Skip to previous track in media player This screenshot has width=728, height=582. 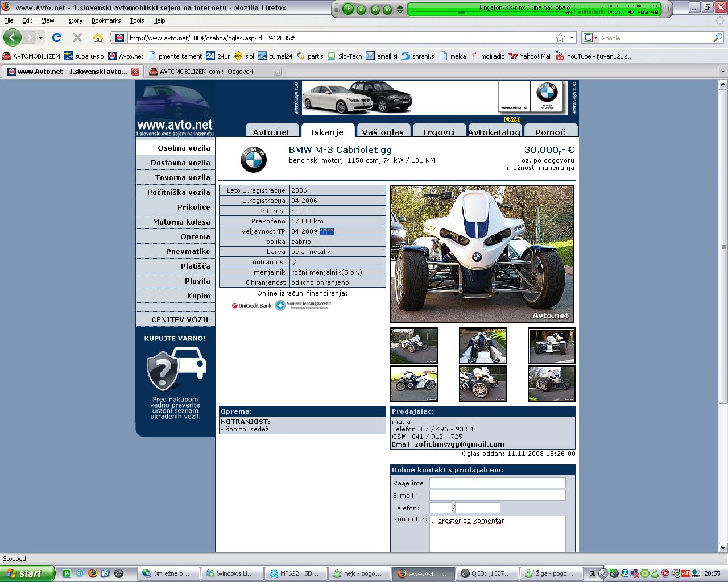tap(375, 10)
